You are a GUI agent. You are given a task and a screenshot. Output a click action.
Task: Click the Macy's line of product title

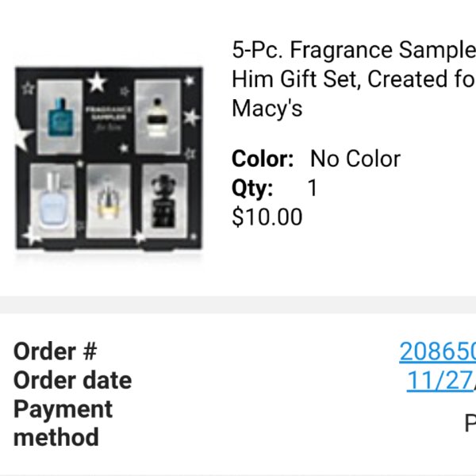pyautogui.click(x=267, y=109)
